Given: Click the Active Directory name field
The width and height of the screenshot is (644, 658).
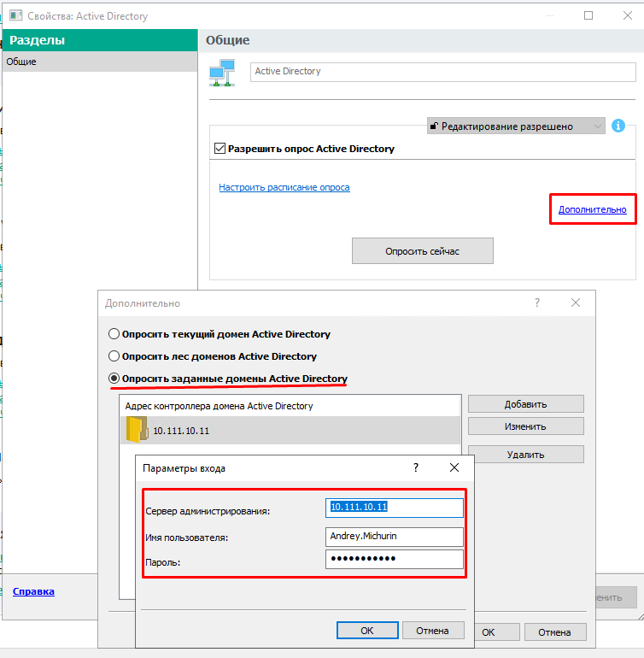Looking at the screenshot, I should 443,72.
